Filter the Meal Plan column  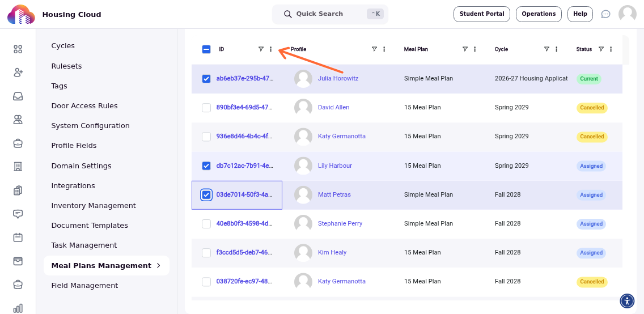pyautogui.click(x=465, y=49)
